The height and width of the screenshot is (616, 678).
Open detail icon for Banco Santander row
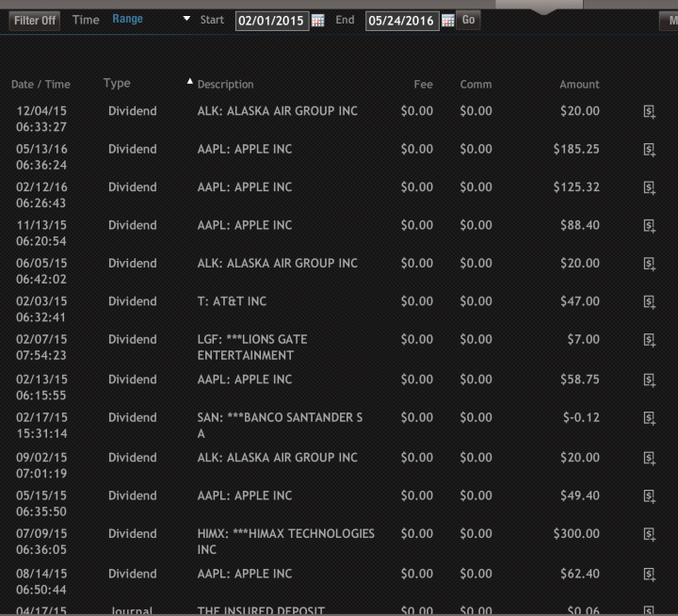(x=650, y=418)
